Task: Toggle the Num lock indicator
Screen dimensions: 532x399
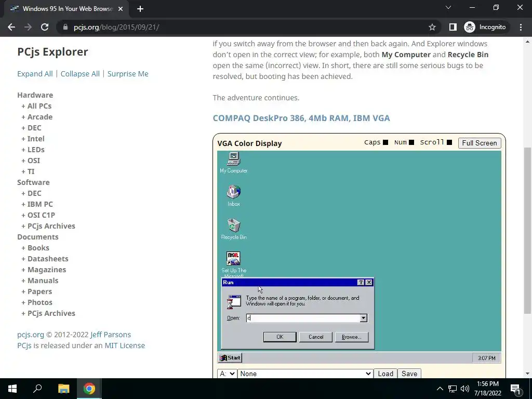Action: (x=411, y=142)
